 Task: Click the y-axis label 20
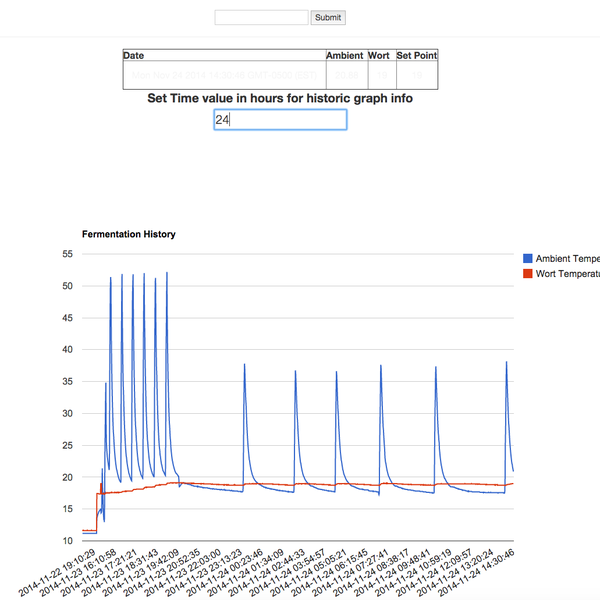[67, 478]
